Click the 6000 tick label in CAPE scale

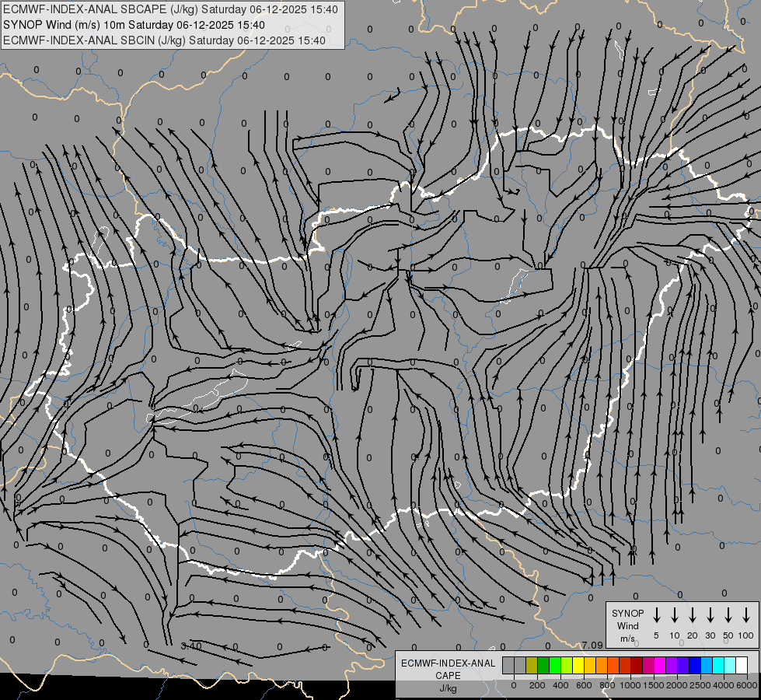pyautogui.click(x=747, y=685)
